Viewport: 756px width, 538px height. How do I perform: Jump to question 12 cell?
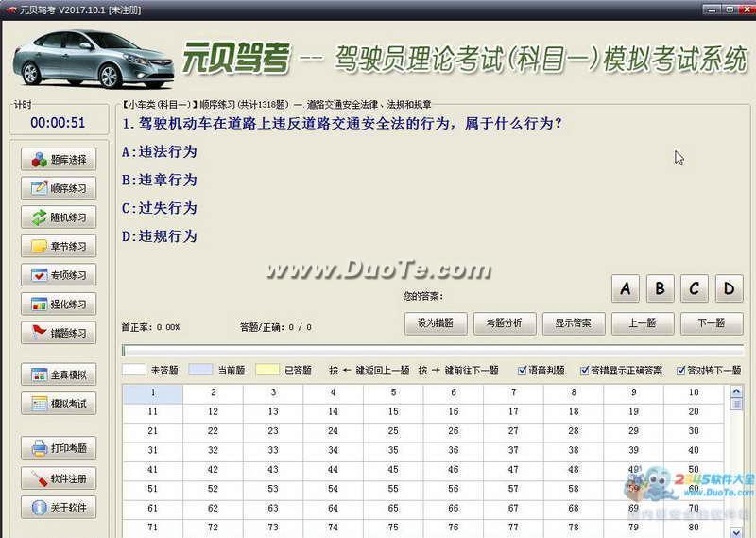point(214,412)
